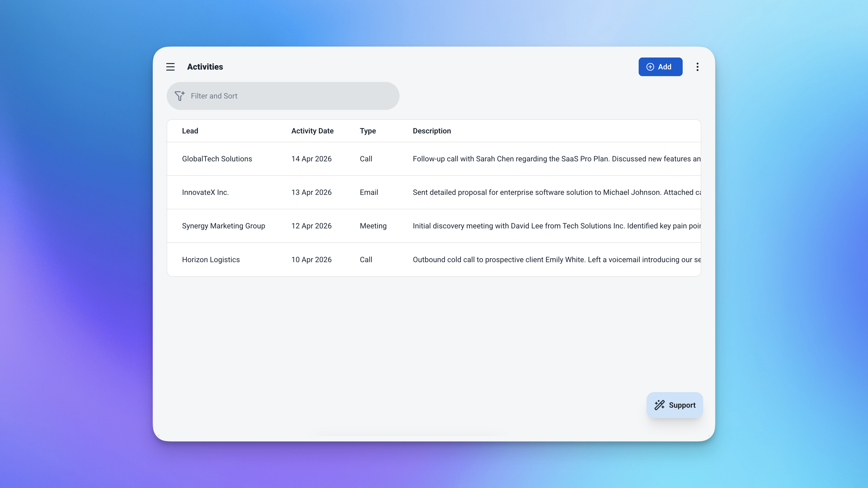This screenshot has width=868, height=488.
Task: Sort by Activity Date column header
Action: [312, 131]
